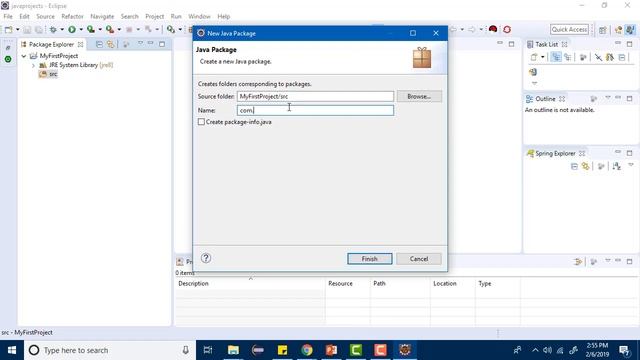Click the package Name input field
Screen dimensions: 640x360
pyautogui.click(x=315, y=110)
